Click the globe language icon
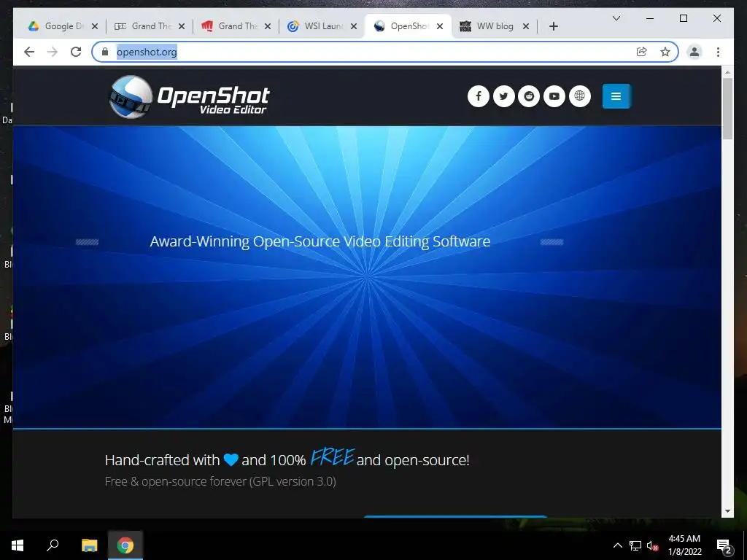This screenshot has width=747, height=560. [x=579, y=96]
